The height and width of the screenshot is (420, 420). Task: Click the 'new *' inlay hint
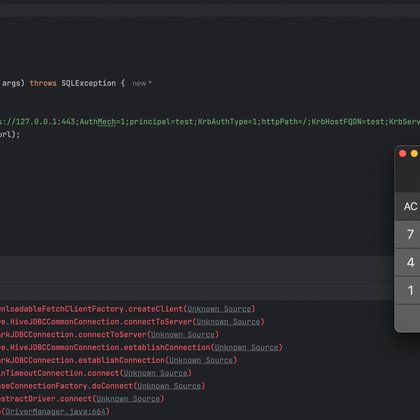[142, 83]
